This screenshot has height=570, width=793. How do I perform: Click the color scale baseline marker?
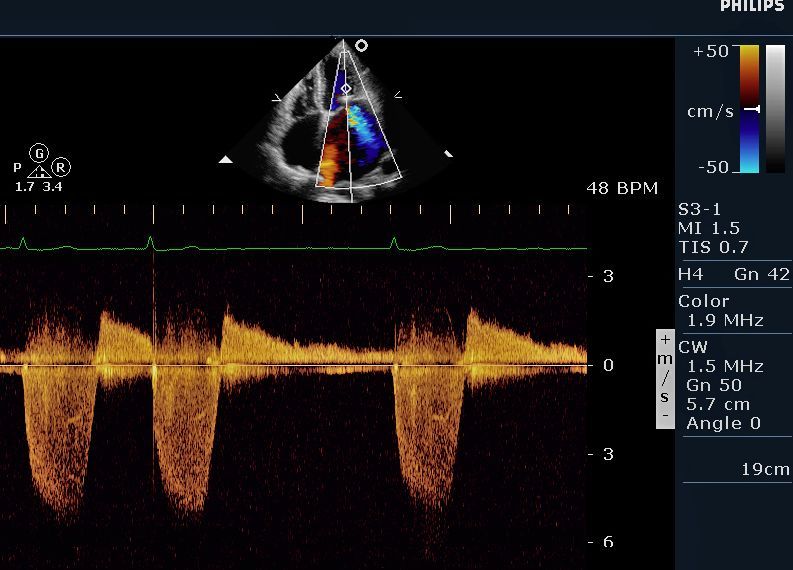(x=755, y=108)
